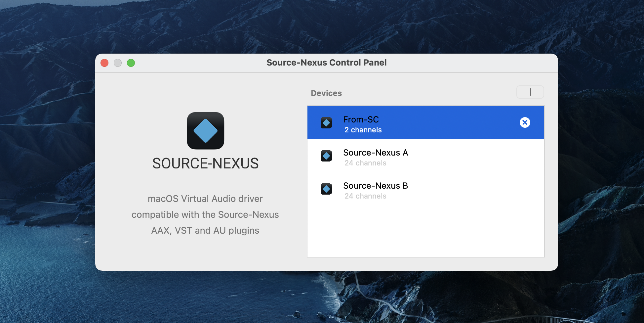Click the large Source-Nexus app logo
The width and height of the screenshot is (644, 323).
(205, 131)
